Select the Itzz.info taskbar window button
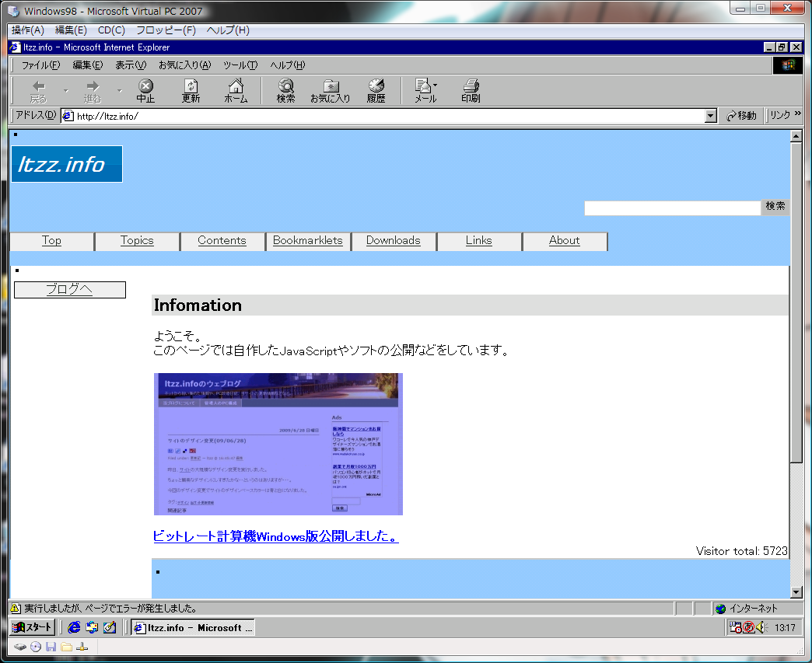This screenshot has width=812, height=663. (x=193, y=628)
